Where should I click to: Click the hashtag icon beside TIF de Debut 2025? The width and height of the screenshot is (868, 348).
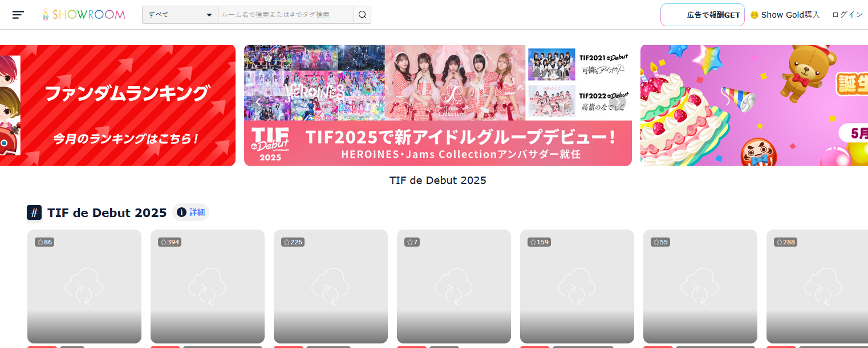[x=34, y=212]
